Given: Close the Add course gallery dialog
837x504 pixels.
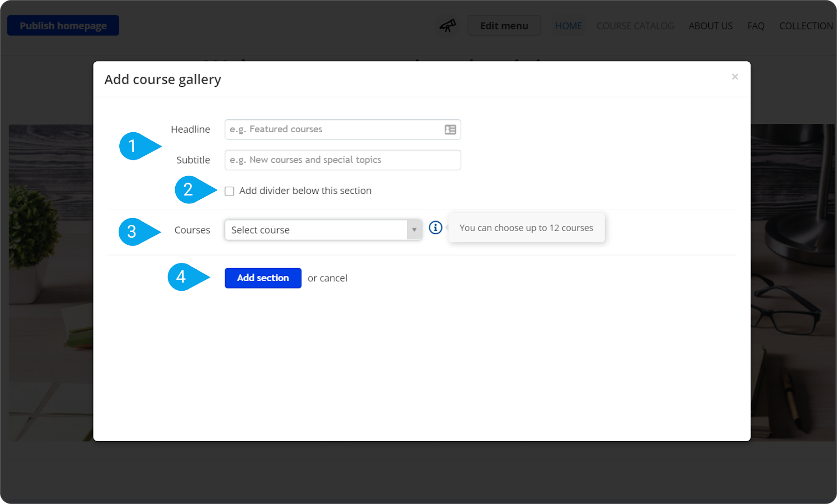Looking at the screenshot, I should point(735,77).
